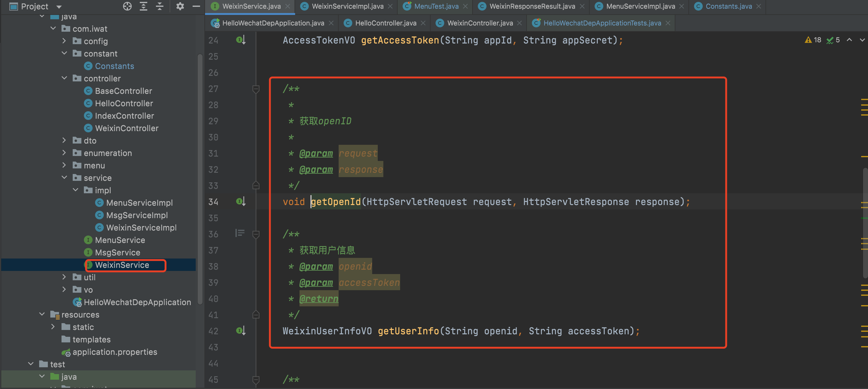
Task: Expand the enumeration folder
Action: pos(64,153)
